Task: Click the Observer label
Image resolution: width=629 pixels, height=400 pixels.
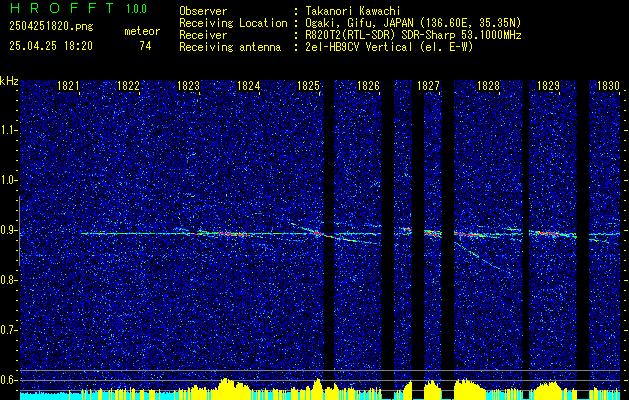Action: pyautogui.click(x=203, y=11)
